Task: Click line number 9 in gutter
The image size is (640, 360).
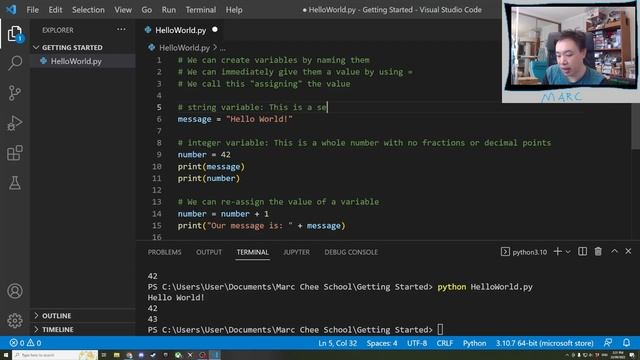Action: pyautogui.click(x=159, y=155)
